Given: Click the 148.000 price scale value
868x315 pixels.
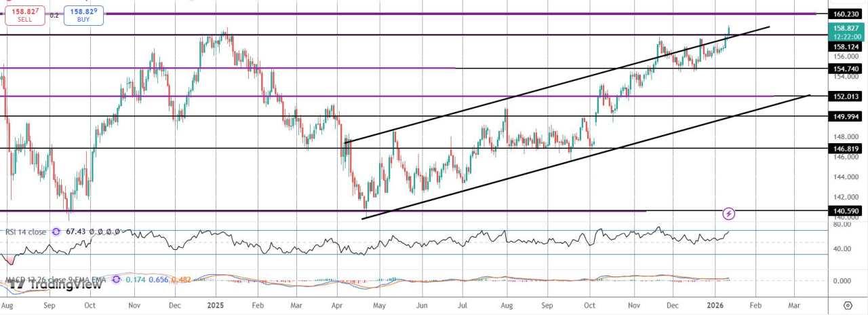Looking at the screenshot, I should (x=846, y=137).
